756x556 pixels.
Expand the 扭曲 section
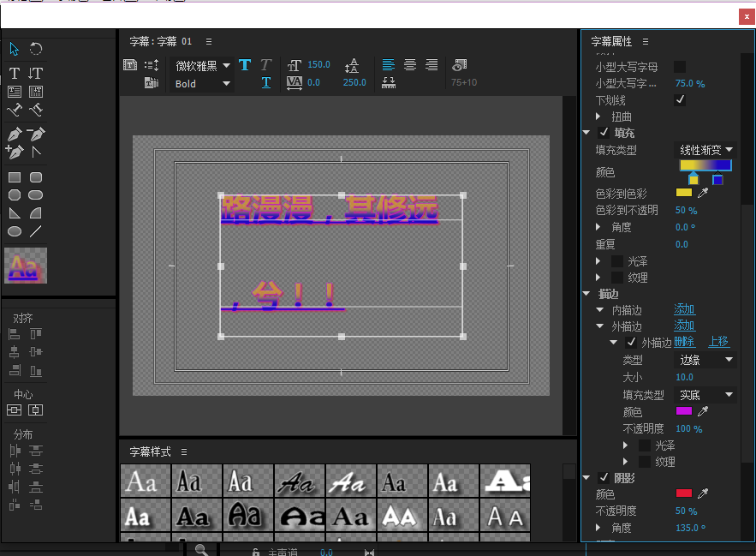tap(598, 117)
